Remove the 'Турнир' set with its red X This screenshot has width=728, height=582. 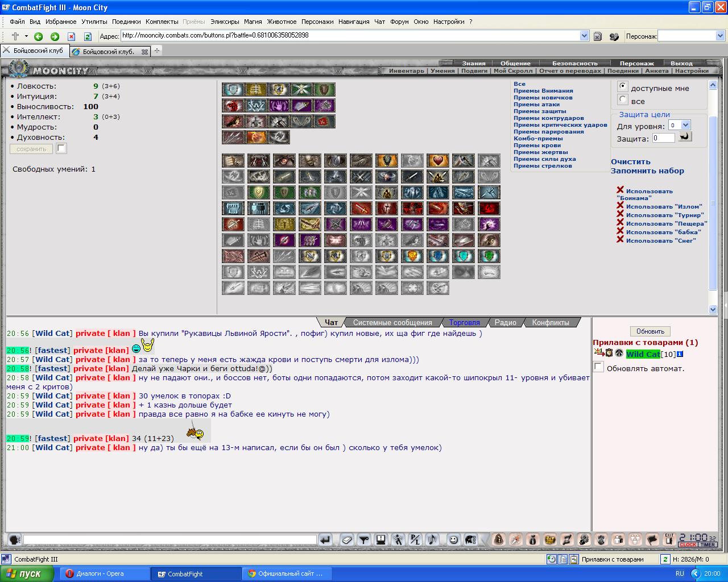point(620,214)
